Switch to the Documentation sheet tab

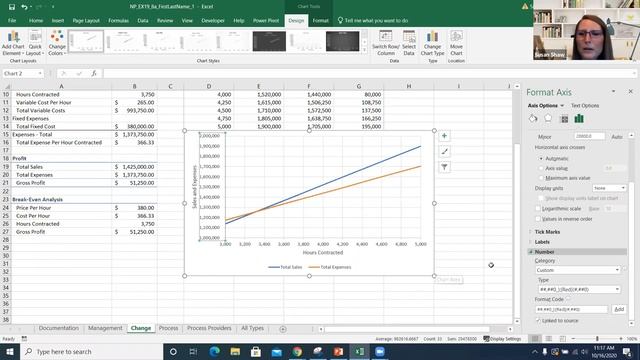coord(59,328)
